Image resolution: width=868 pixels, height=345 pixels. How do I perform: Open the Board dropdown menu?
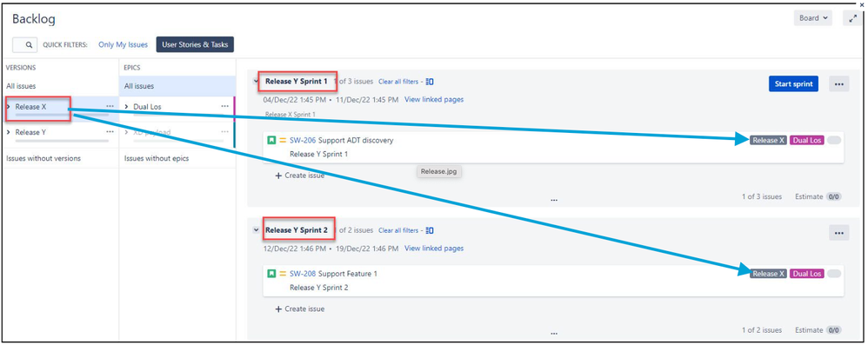point(812,18)
